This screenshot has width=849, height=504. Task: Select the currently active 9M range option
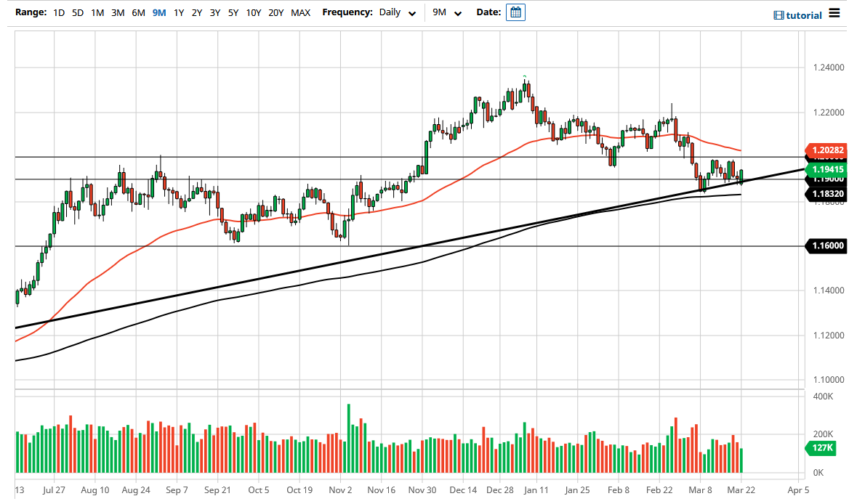[158, 12]
